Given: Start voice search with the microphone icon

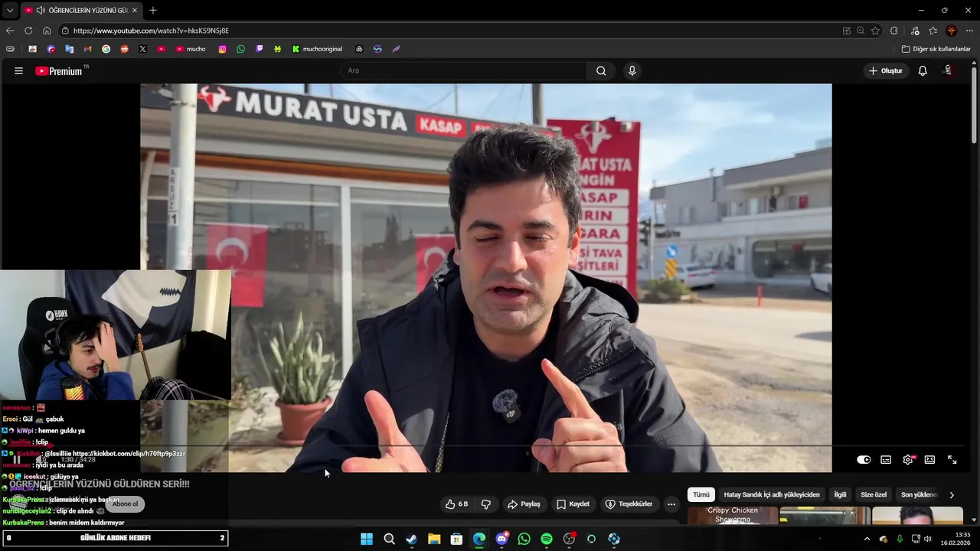Looking at the screenshot, I should pos(632,70).
